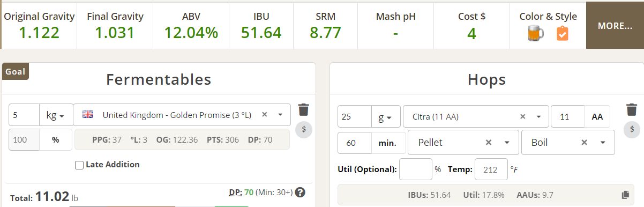This screenshot has width=644, height=207.
Task: Open the kg unit dropdown for fermentable
Action: 55,115
